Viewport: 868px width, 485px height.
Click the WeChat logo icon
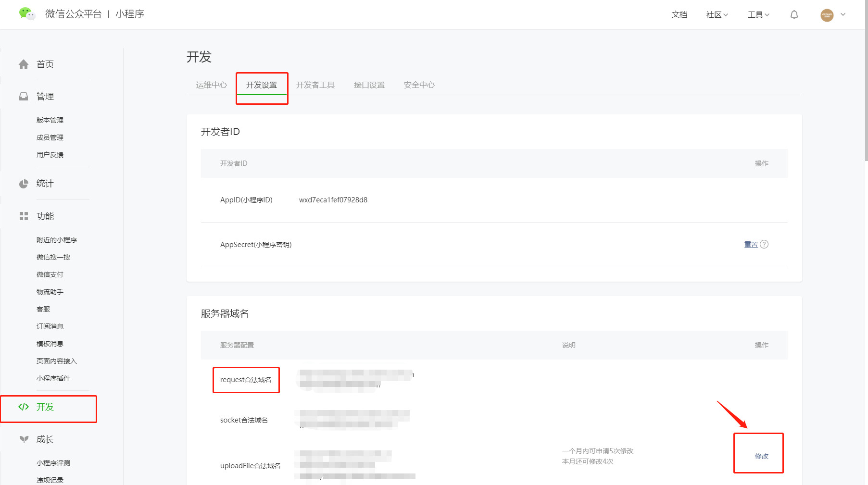pos(27,14)
